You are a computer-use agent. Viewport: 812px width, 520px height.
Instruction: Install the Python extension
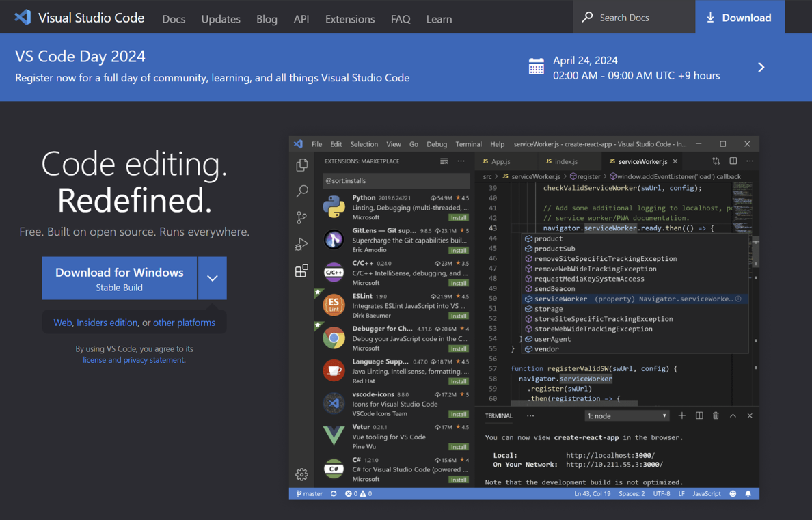pyautogui.click(x=459, y=217)
